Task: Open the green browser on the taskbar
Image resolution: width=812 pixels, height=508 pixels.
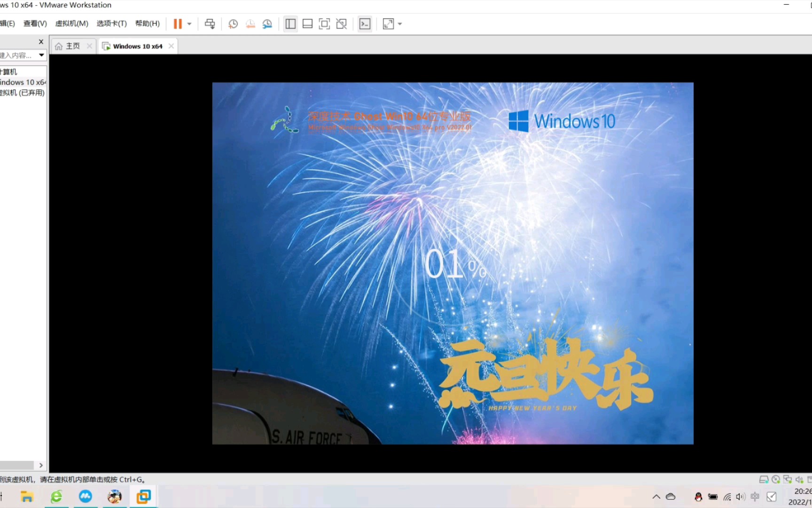Action: [56, 497]
